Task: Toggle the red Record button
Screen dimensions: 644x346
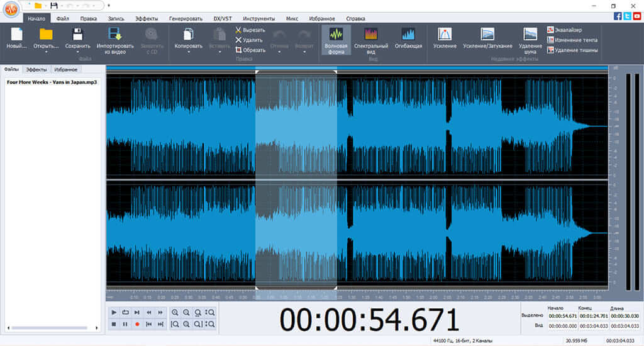Action: tap(137, 324)
